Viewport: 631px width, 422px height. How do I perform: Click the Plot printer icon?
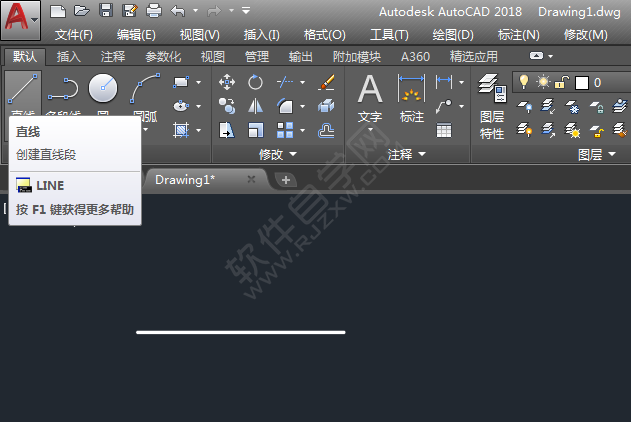[x=154, y=11]
